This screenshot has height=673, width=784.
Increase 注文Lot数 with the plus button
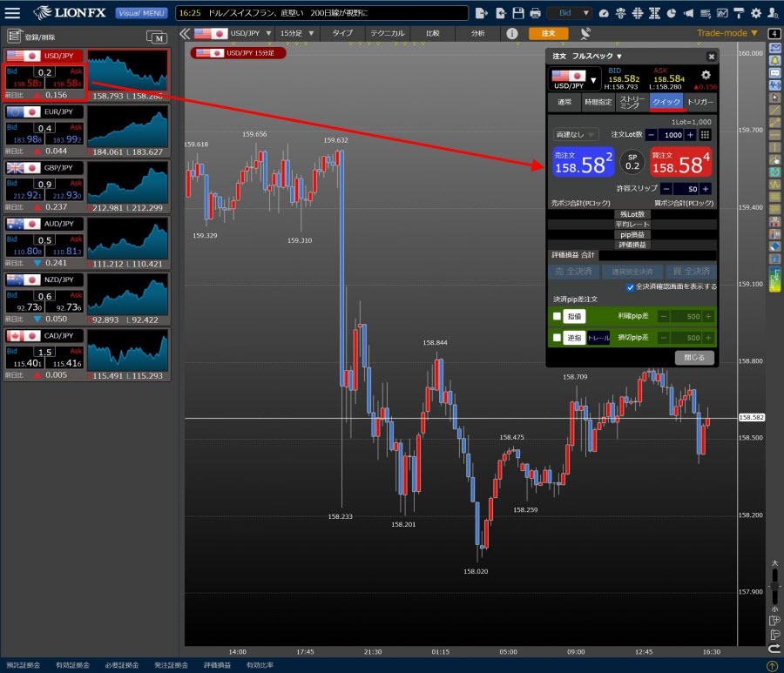(x=691, y=135)
